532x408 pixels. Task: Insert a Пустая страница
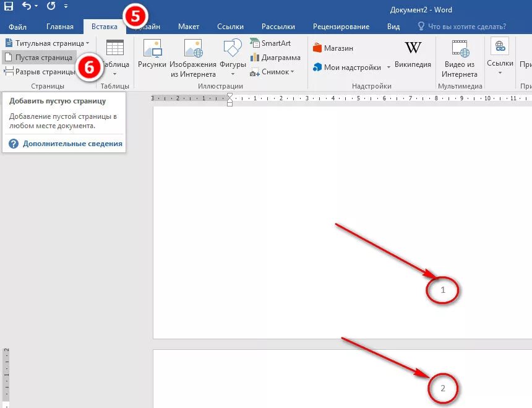pyautogui.click(x=39, y=58)
